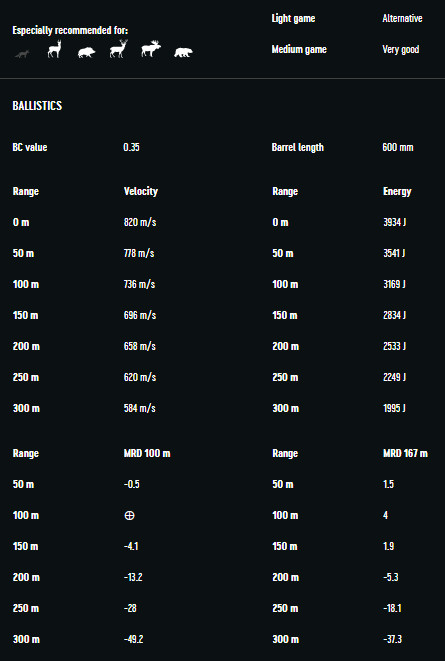445x661 pixels.
Task: Select the Energy column header
Action: (x=397, y=191)
